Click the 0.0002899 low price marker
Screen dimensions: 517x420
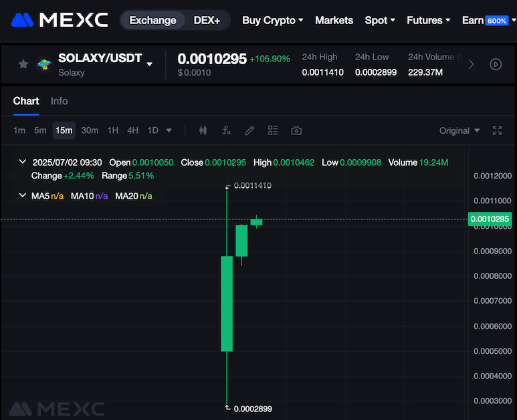(x=253, y=409)
